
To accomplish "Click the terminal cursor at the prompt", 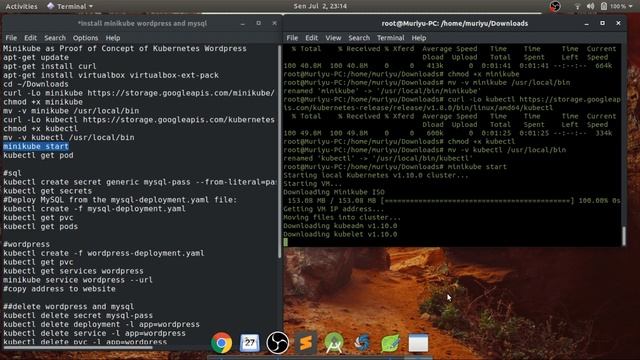I will coord(286,242).
